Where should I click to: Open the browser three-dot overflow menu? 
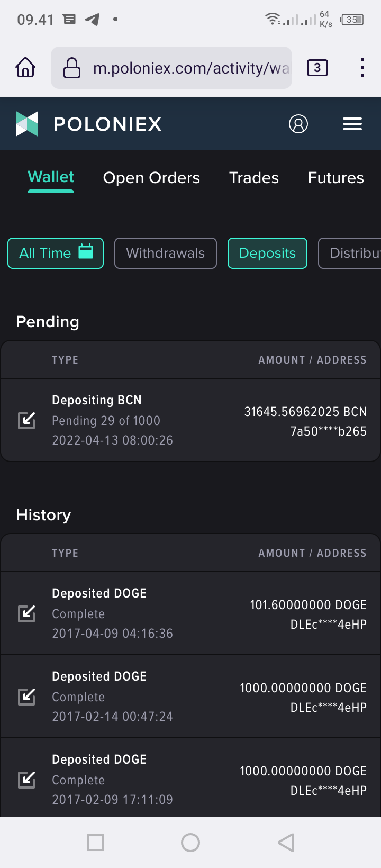362,68
